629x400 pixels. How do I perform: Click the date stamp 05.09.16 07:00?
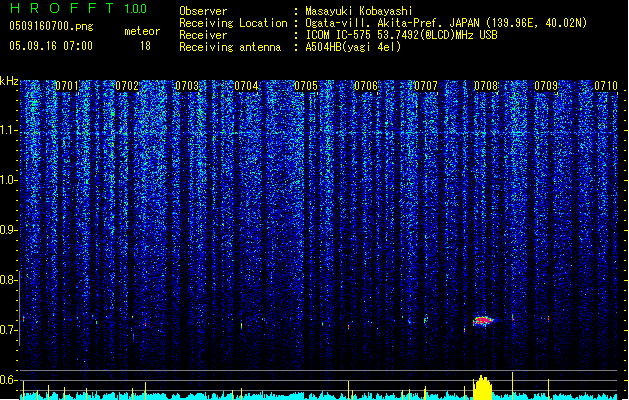pos(51,46)
